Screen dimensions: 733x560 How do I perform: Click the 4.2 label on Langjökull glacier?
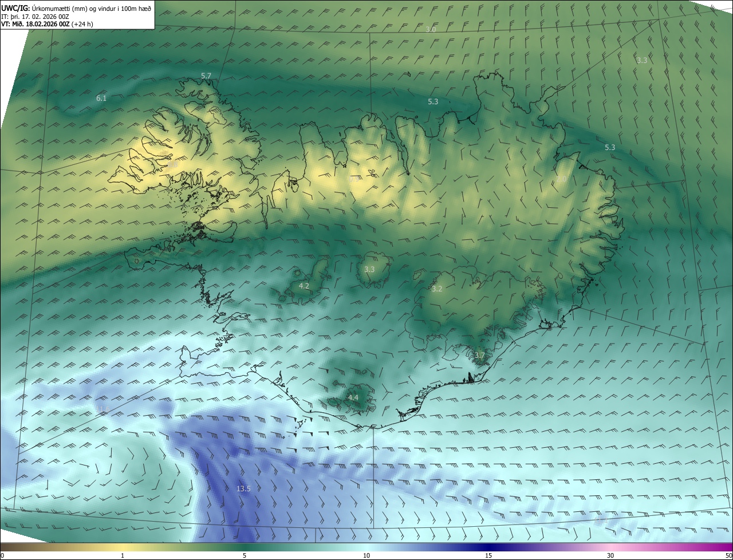pos(304,286)
